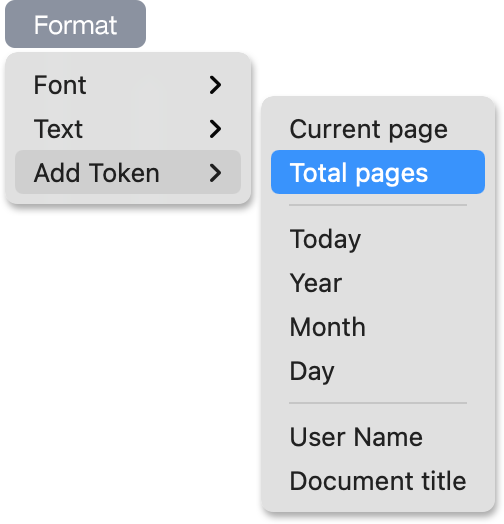
Task: Click separator line below Total pages
Action: pos(378,205)
